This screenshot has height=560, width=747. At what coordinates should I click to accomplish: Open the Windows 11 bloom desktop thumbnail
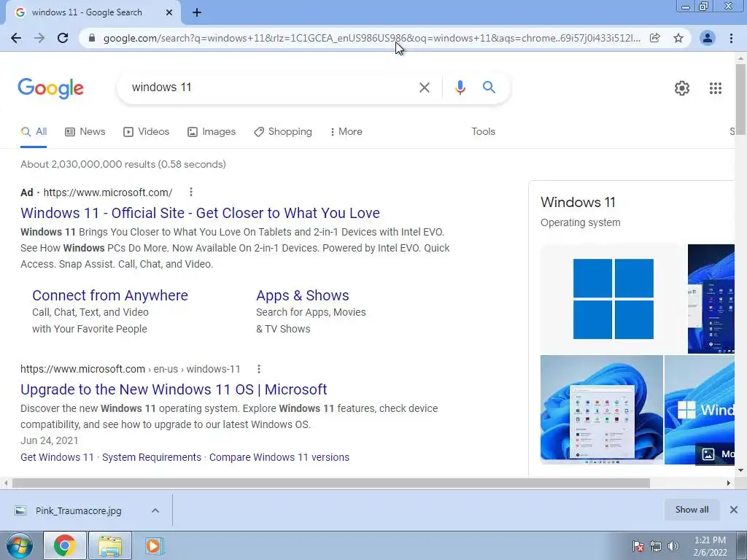(x=602, y=410)
